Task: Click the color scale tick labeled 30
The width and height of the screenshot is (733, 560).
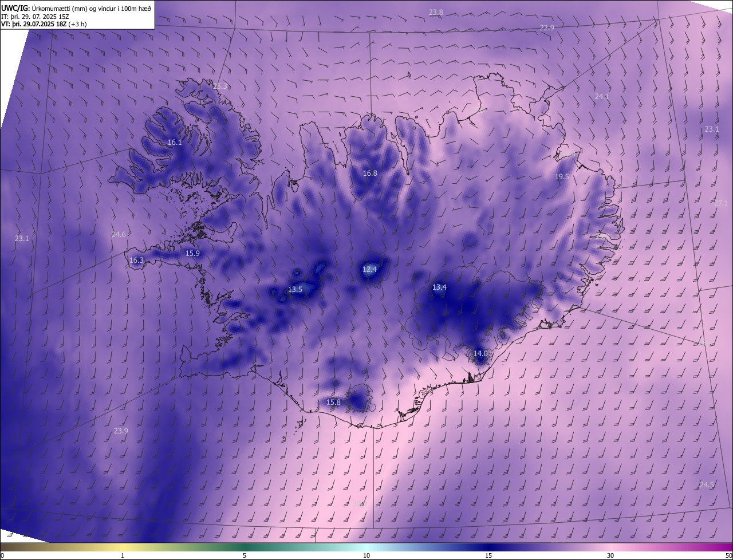Action: (610, 555)
